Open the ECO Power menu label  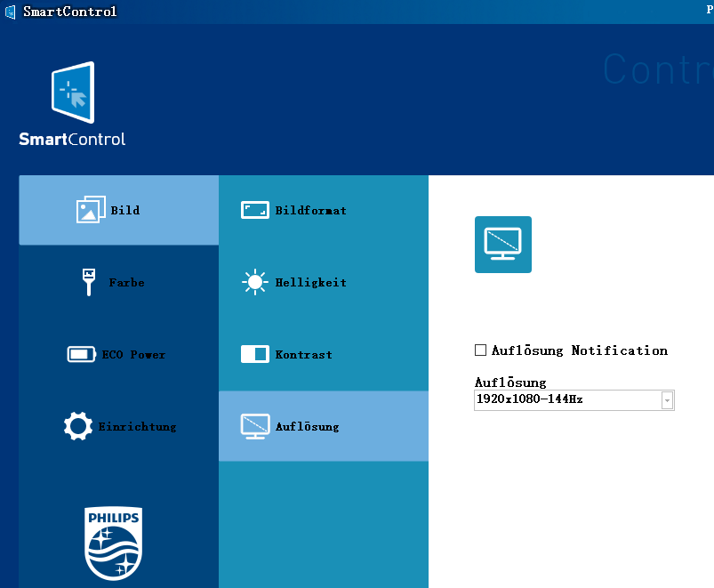(x=133, y=354)
